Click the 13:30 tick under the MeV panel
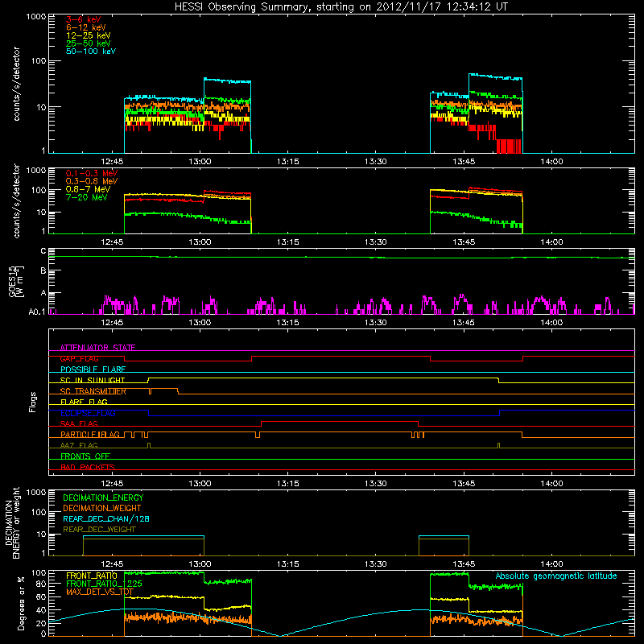This screenshot has height=644, width=644. click(376, 242)
